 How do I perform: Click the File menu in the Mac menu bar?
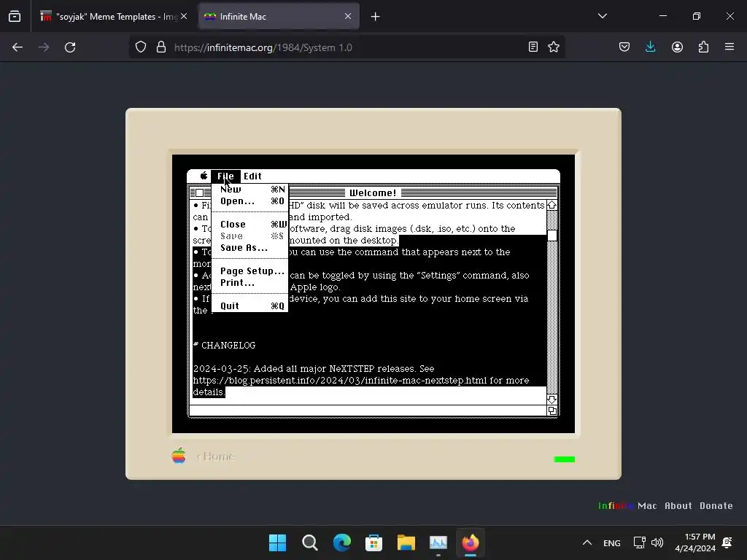coord(225,176)
